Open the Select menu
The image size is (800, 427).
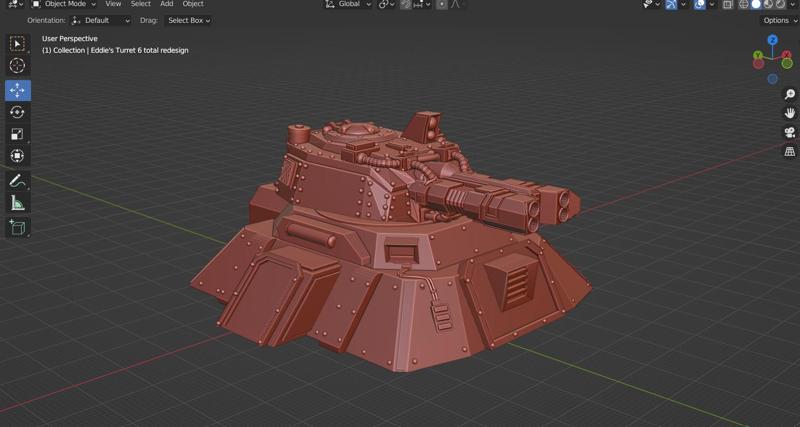[141, 4]
